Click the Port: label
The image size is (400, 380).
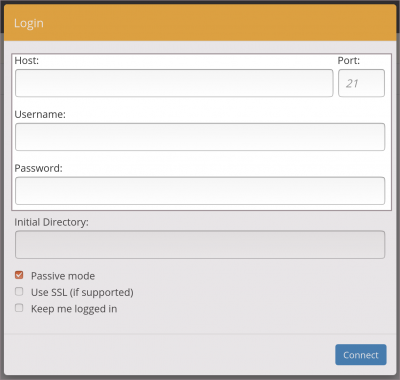coord(349,61)
